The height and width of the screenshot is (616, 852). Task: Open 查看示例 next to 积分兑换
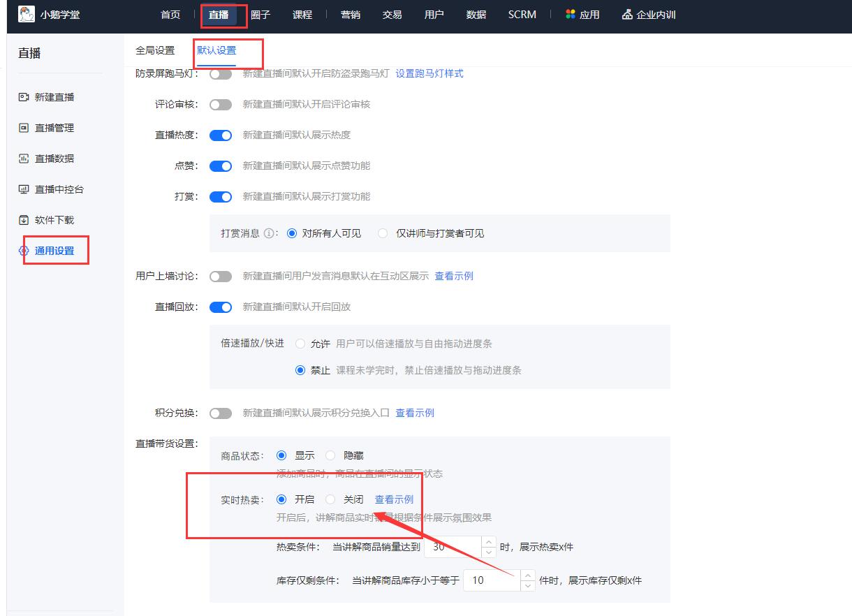(x=413, y=413)
